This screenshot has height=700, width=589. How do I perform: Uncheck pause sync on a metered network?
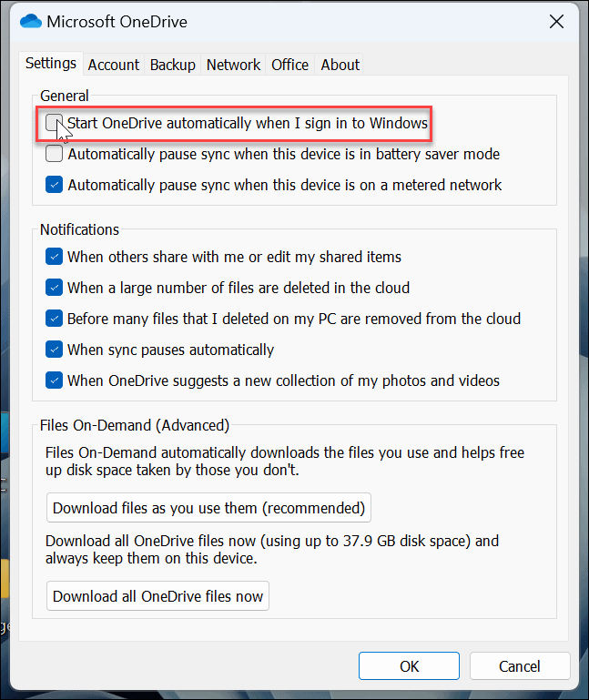(54, 185)
